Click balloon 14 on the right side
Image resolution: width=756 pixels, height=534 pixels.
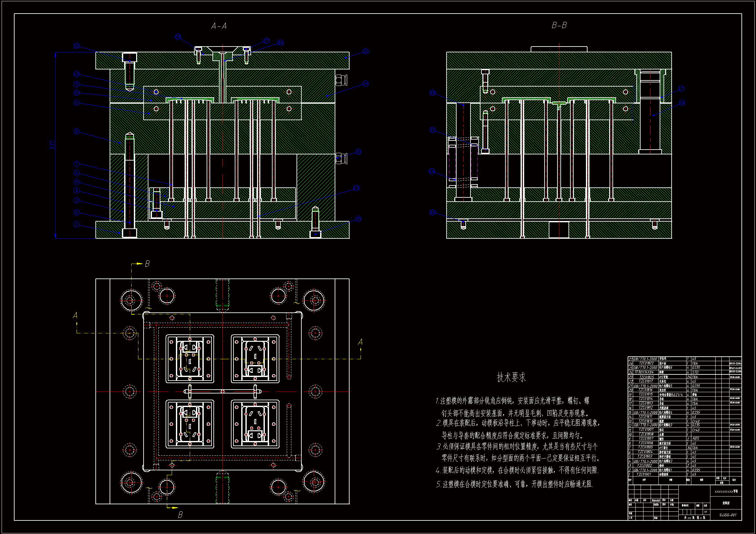[366, 84]
